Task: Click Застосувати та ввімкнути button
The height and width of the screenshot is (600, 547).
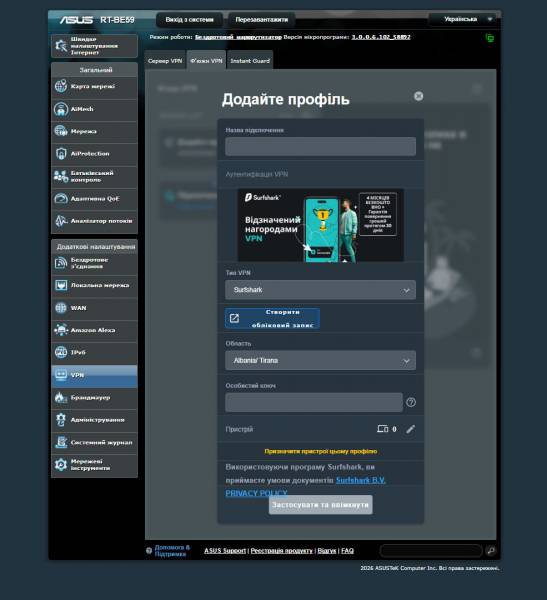Action: (x=320, y=505)
